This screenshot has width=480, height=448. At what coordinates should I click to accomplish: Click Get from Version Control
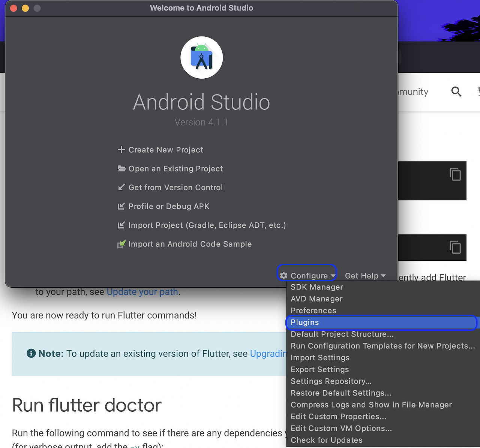175,188
